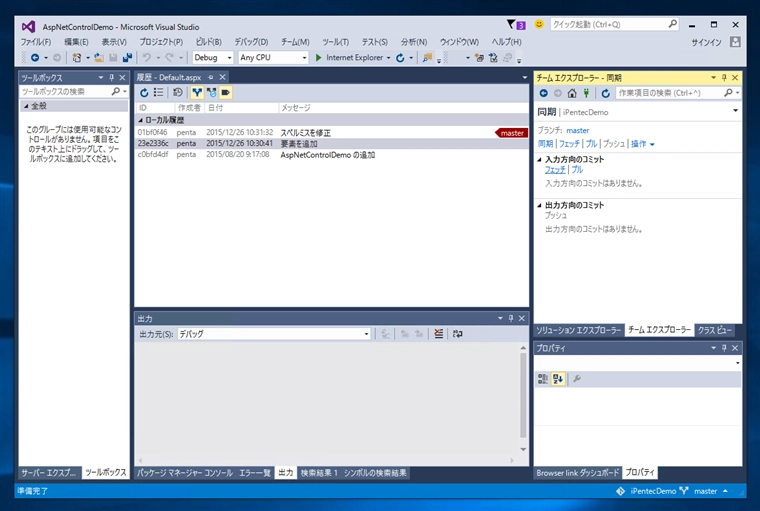
Task: Click the list view icon in history toolbar
Action: pyautogui.click(x=158, y=92)
